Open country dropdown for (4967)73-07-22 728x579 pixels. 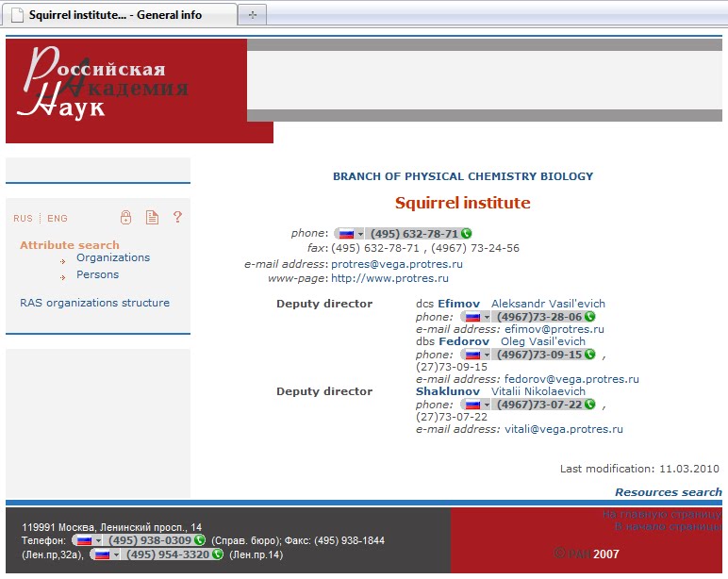487,405
